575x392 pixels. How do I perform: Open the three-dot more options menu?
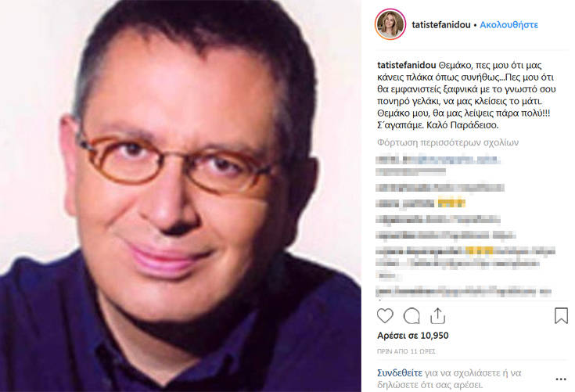click(561, 379)
